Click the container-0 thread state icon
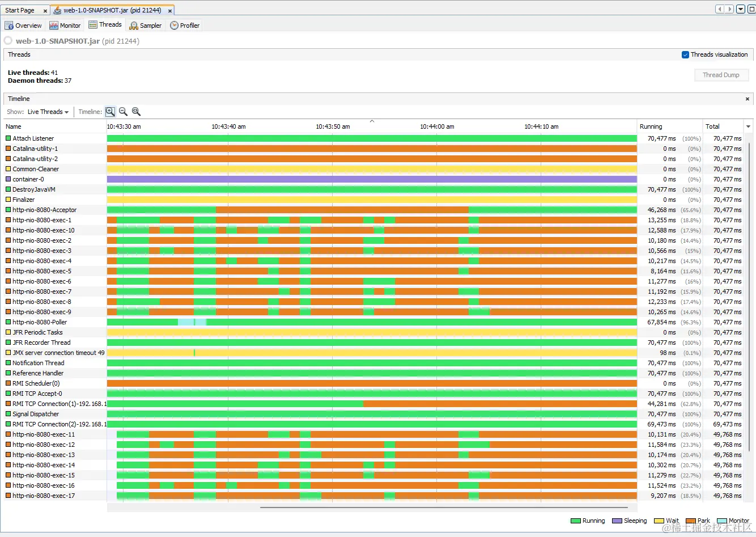756x537 pixels. click(x=9, y=179)
